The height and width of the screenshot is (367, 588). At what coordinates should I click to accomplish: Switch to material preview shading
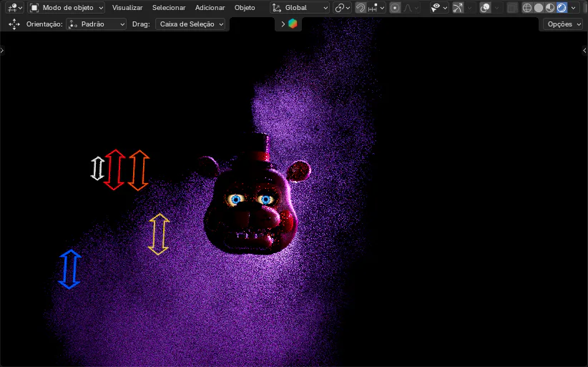tap(550, 7)
